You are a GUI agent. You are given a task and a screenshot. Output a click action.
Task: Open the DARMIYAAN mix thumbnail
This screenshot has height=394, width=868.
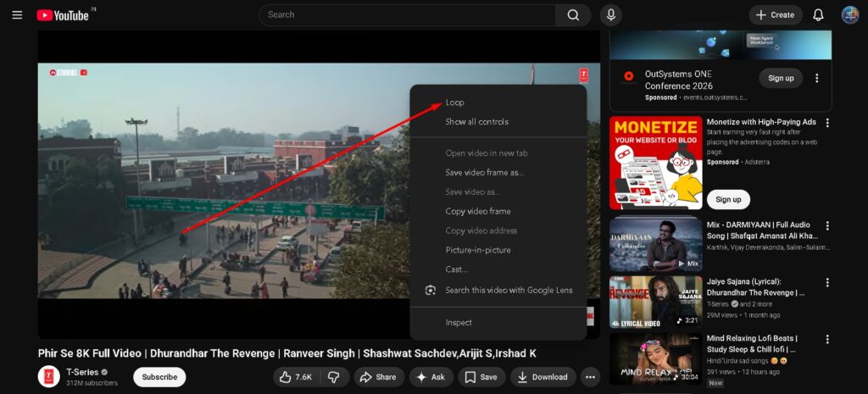[655, 244]
